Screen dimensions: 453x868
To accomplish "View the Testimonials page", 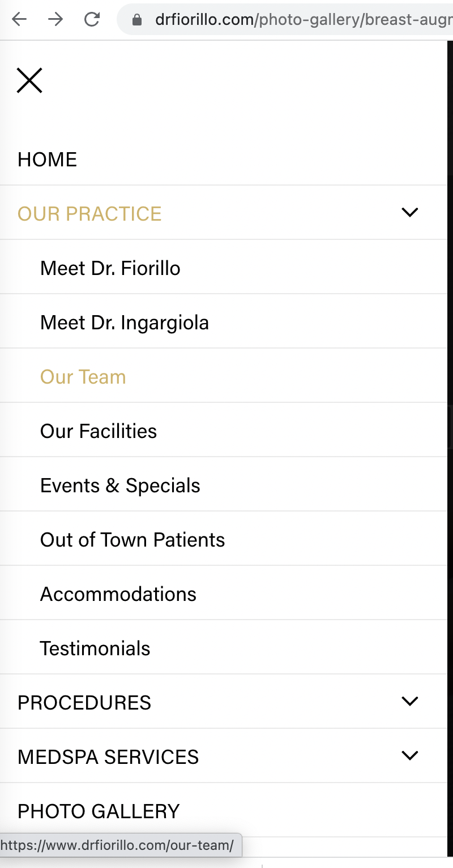I will [95, 648].
